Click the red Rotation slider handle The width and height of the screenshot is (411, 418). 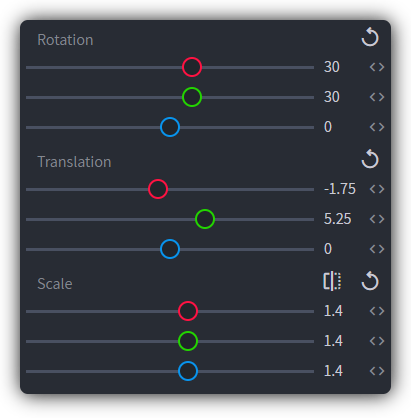[192, 67]
